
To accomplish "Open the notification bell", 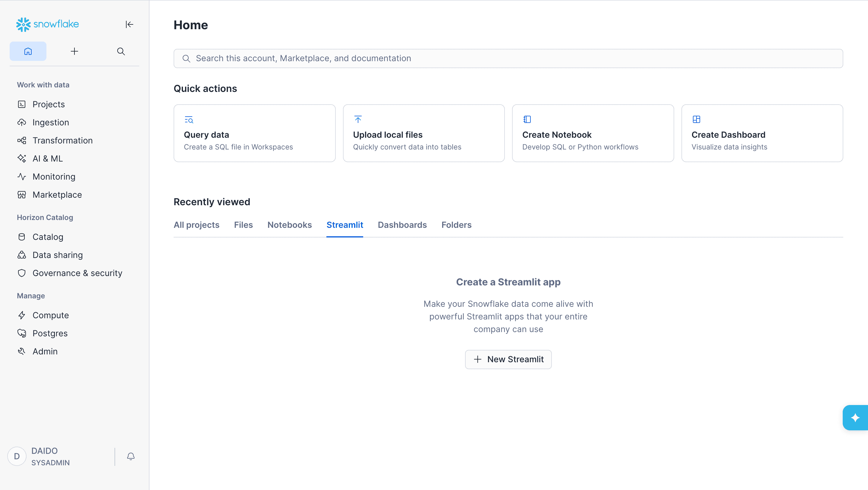I will point(131,457).
